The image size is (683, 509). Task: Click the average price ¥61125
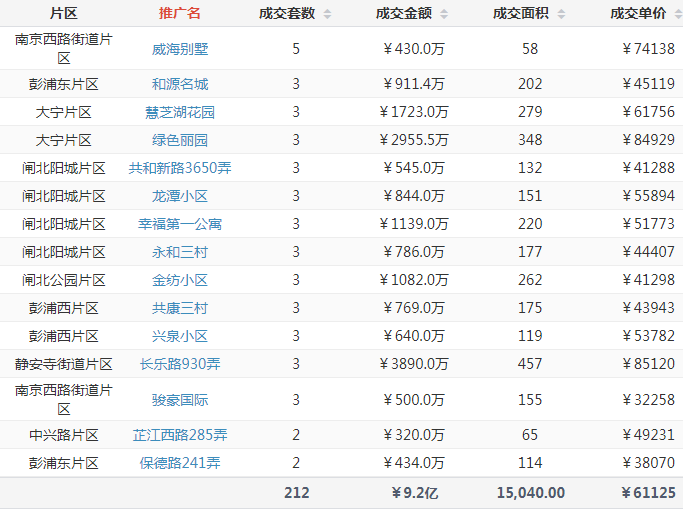coord(649,492)
